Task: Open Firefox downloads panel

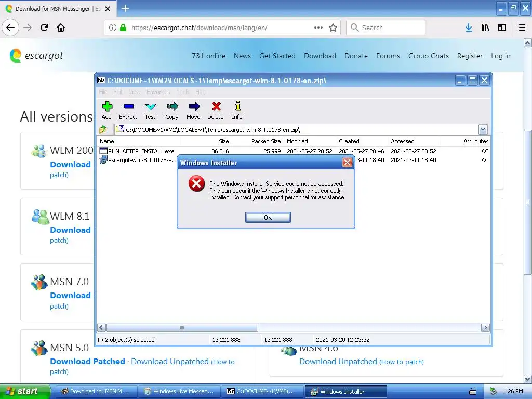Action: point(469,28)
